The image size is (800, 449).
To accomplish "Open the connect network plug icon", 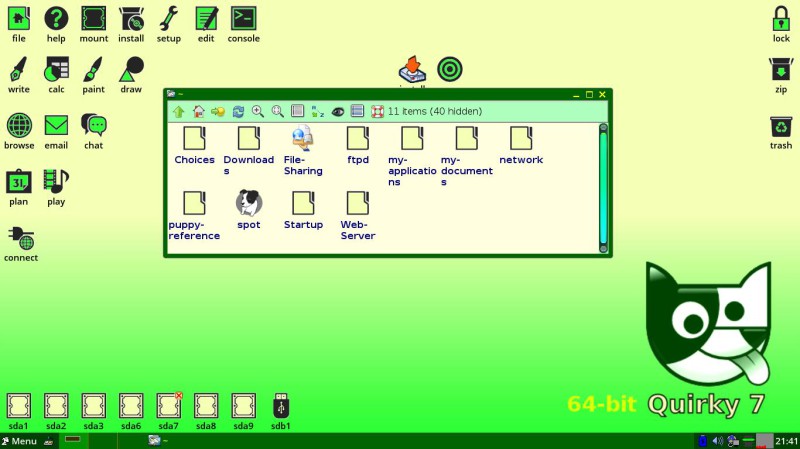I will pos(21,238).
